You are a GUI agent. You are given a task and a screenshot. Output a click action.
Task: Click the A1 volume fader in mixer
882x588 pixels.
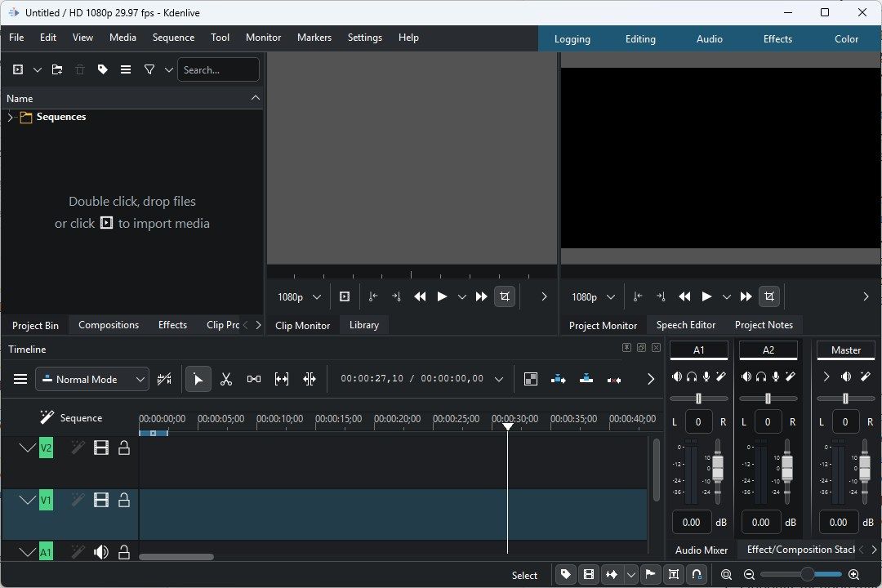[718, 468]
